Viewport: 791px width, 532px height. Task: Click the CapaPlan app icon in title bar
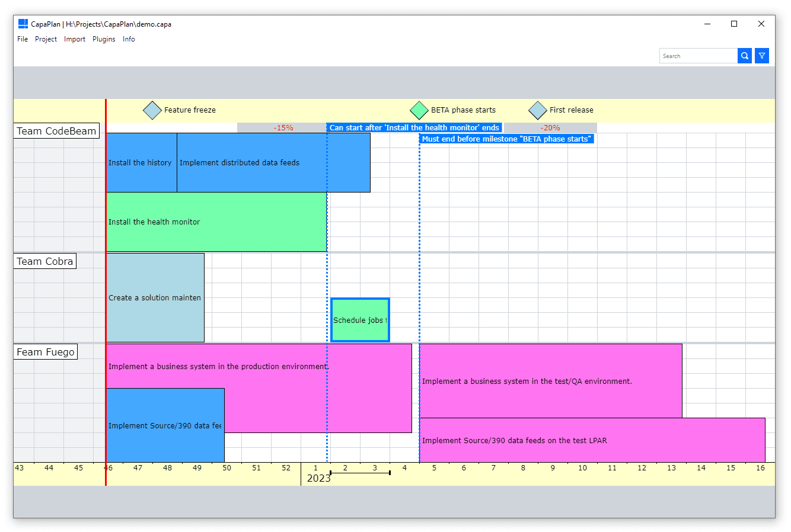23,24
